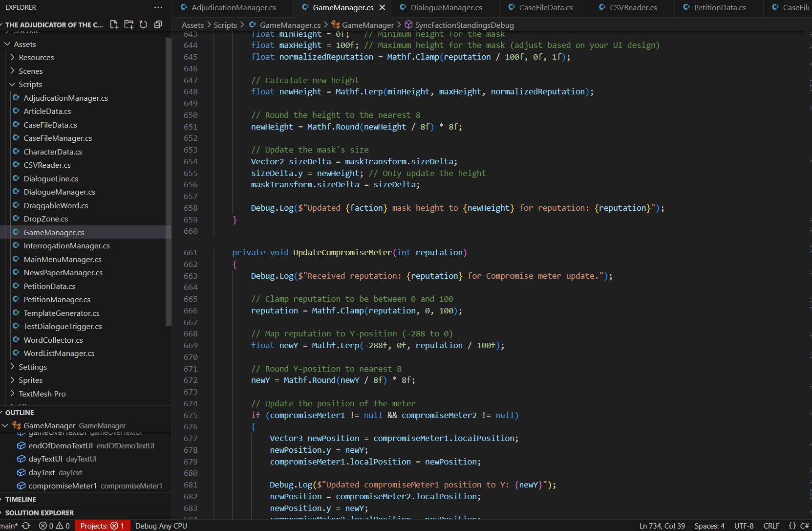Click the sync changes icon in status bar
This screenshot has height=531, width=812.
tap(26, 526)
